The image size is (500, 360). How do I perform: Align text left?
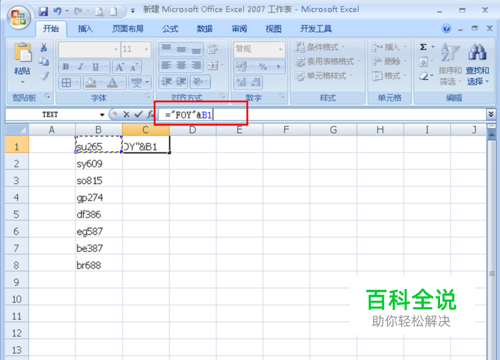pos(166,65)
